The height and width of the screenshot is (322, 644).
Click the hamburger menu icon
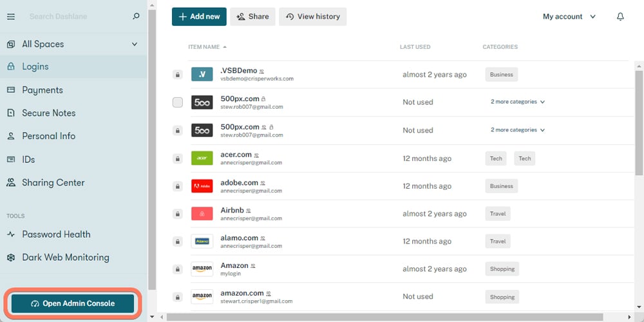coord(10,17)
